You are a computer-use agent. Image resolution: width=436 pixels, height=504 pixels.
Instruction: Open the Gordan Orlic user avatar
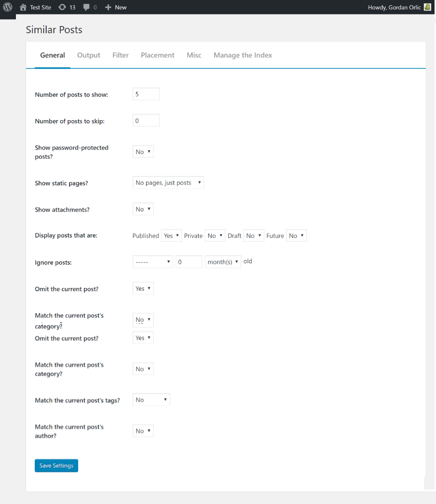(x=427, y=7)
